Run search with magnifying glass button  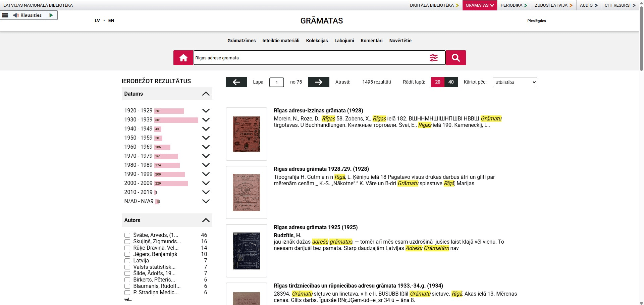(456, 58)
